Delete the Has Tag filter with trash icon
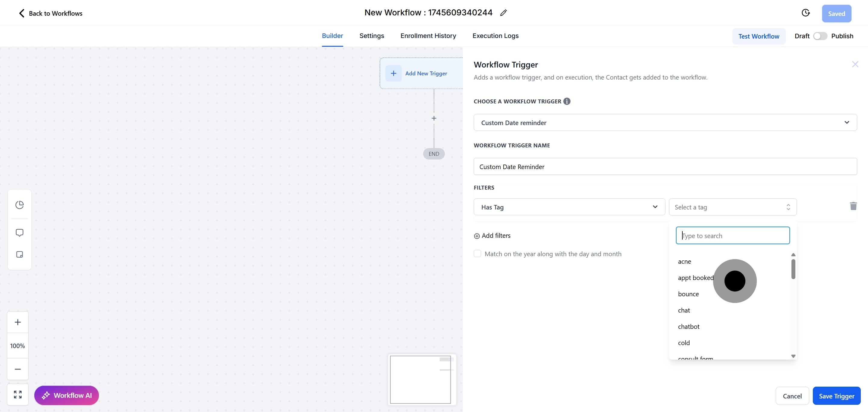Viewport: 868px width, 412px height. tap(853, 206)
